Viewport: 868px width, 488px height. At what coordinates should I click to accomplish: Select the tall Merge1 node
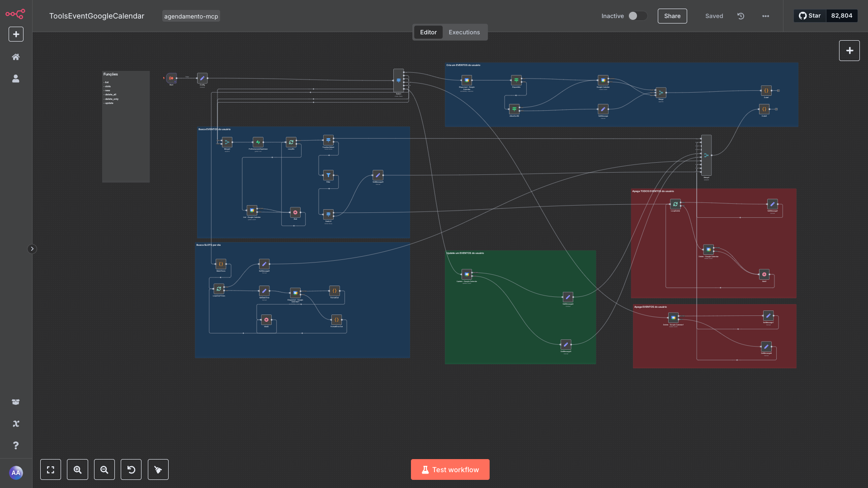click(x=706, y=155)
